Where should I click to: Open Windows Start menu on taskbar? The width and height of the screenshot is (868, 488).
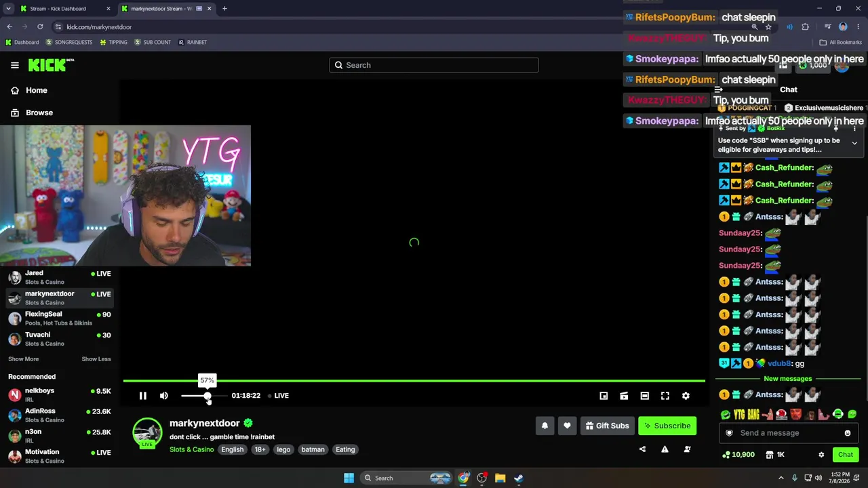tap(349, 478)
